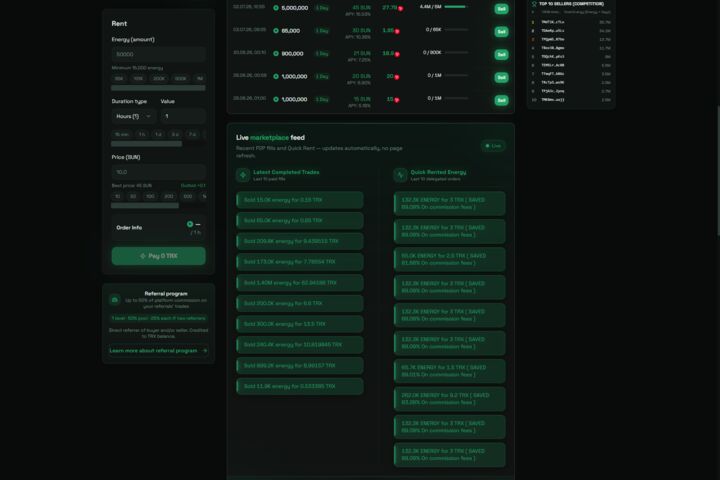Click the '0 / 900K' filled amount text
This screenshot has width=720, height=480.
tap(432, 52)
